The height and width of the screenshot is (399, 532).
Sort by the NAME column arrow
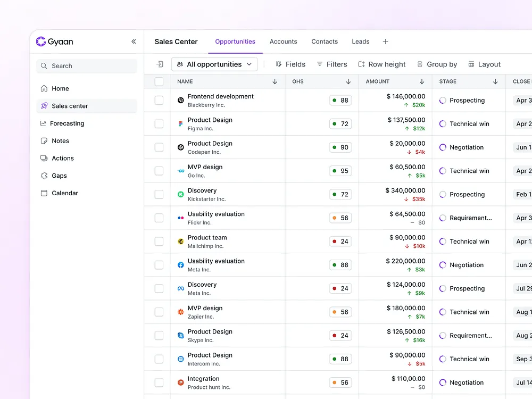[275, 81]
